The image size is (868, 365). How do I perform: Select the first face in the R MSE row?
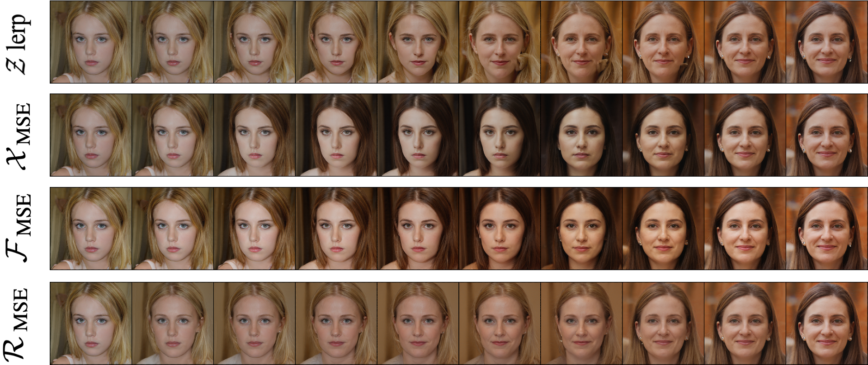click(91, 323)
